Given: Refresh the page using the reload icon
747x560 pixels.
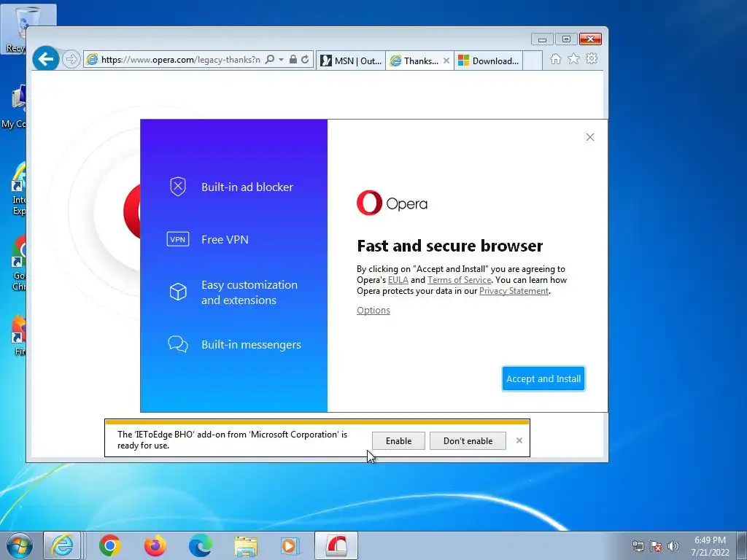Looking at the screenshot, I should click(305, 60).
